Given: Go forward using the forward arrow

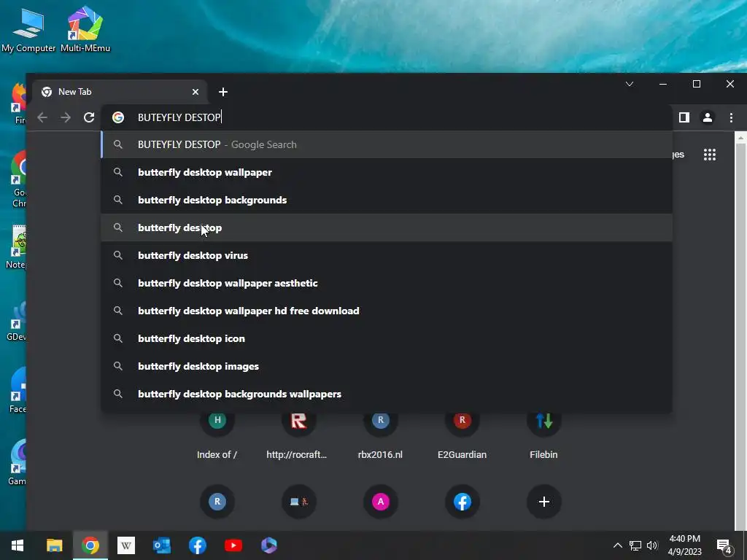Looking at the screenshot, I should pyautogui.click(x=66, y=117).
